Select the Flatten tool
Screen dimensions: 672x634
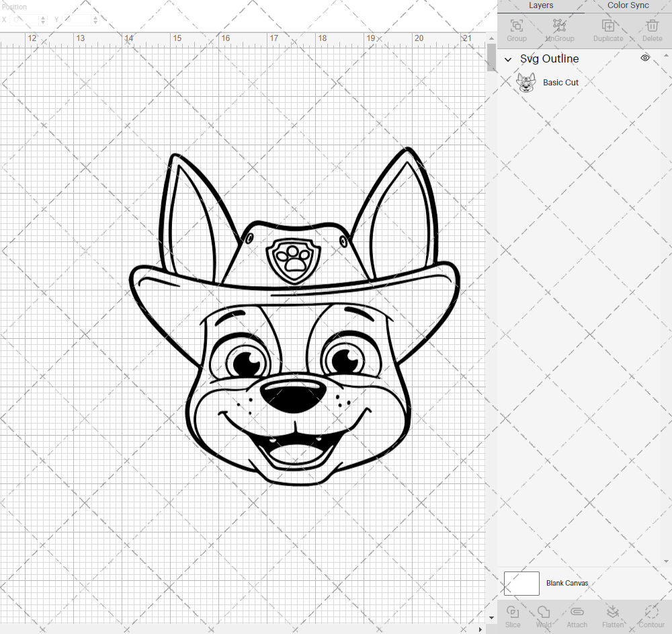(613, 615)
